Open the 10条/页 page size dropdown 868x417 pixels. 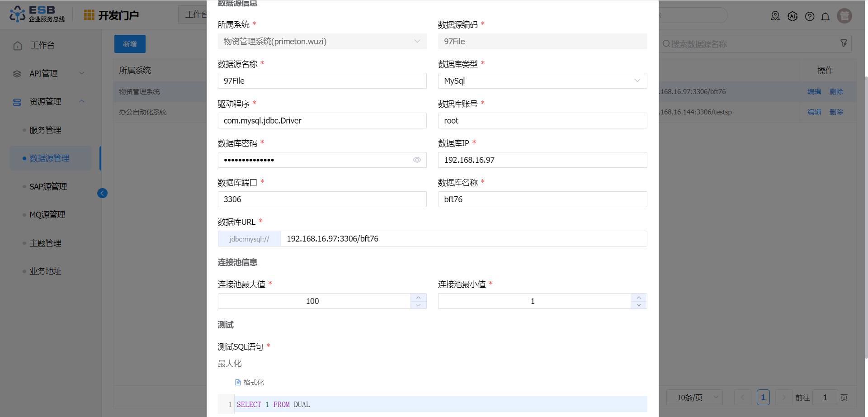pos(694,398)
